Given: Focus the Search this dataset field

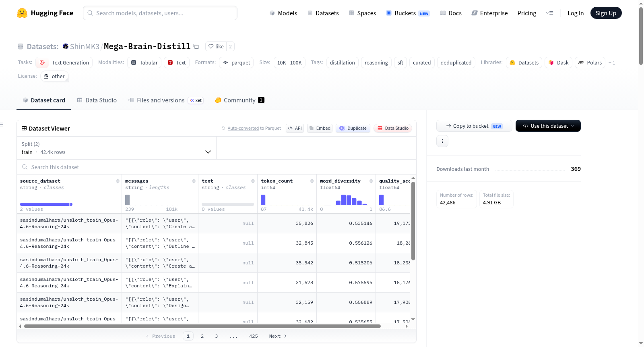Looking at the screenshot, I should pos(217,167).
